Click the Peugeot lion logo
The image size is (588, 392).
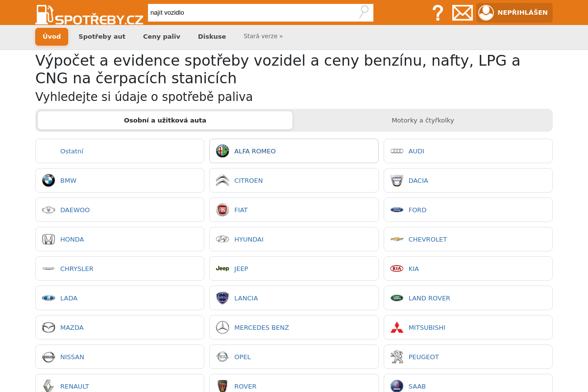click(397, 357)
